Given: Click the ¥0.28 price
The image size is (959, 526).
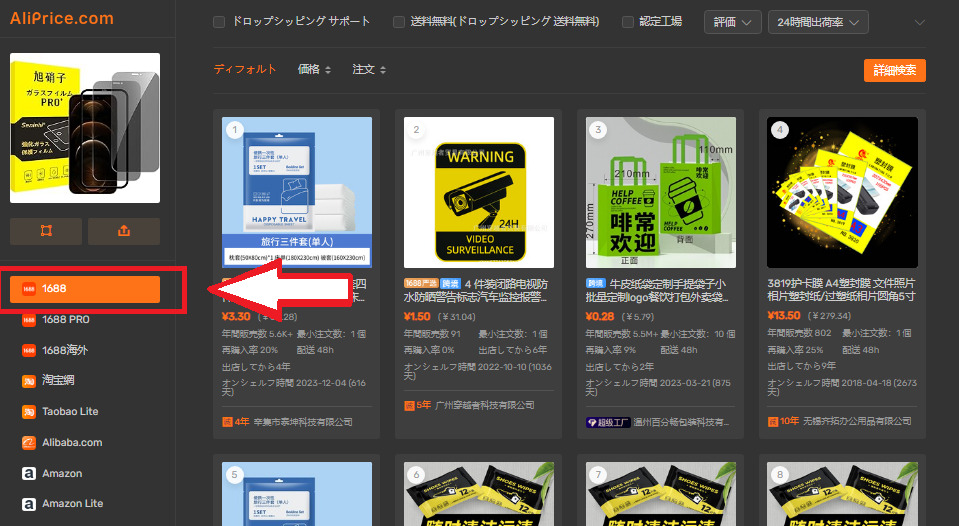Looking at the screenshot, I should click(599, 316).
